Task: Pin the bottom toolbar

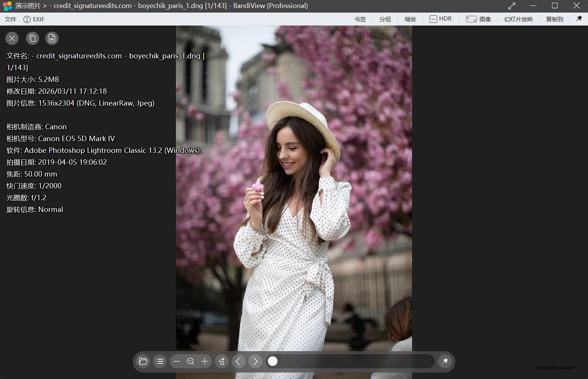Action: coord(445,361)
